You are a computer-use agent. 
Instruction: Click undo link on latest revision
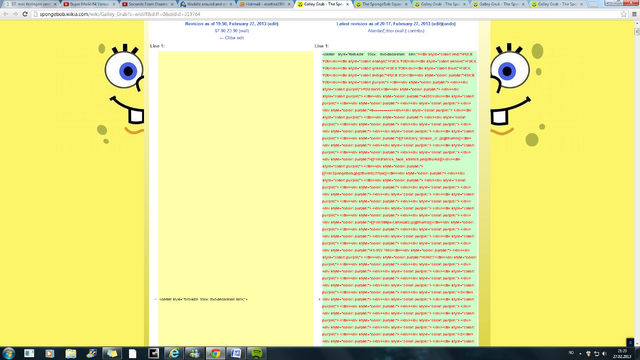pos(449,24)
